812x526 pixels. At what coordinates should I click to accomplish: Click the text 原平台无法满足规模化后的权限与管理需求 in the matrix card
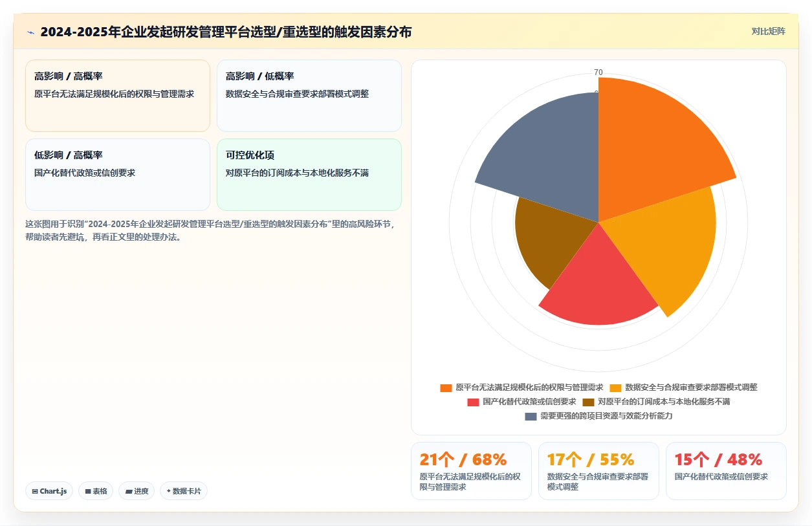click(115, 94)
